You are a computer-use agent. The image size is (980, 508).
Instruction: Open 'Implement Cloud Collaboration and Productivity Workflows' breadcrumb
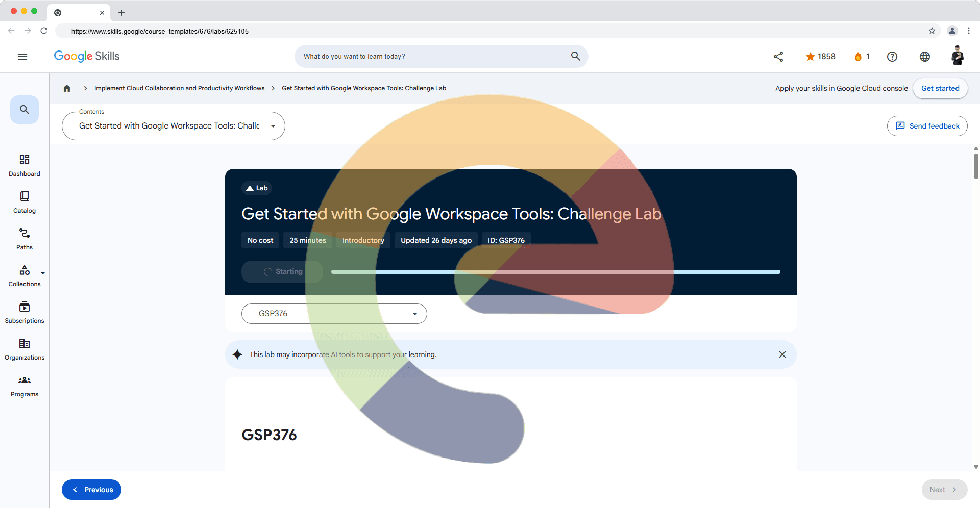(180, 88)
